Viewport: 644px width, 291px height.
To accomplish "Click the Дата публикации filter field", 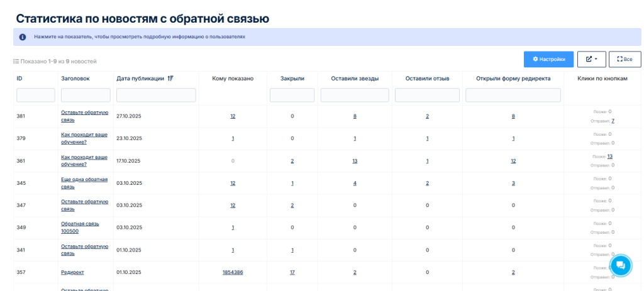I will [156, 95].
